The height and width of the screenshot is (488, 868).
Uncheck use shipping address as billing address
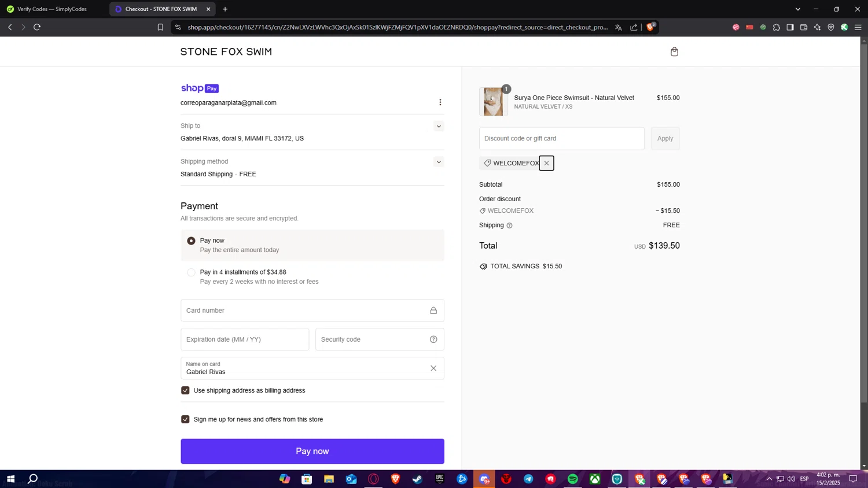pos(185,390)
